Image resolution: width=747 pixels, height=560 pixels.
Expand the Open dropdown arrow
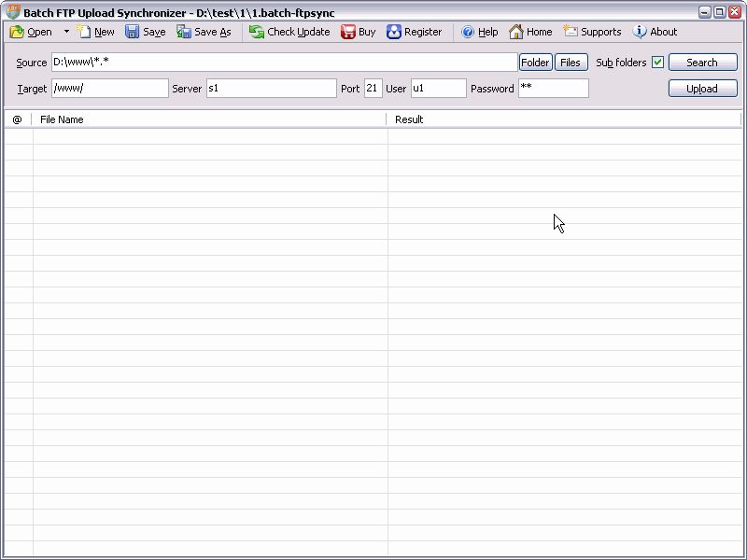click(x=66, y=32)
